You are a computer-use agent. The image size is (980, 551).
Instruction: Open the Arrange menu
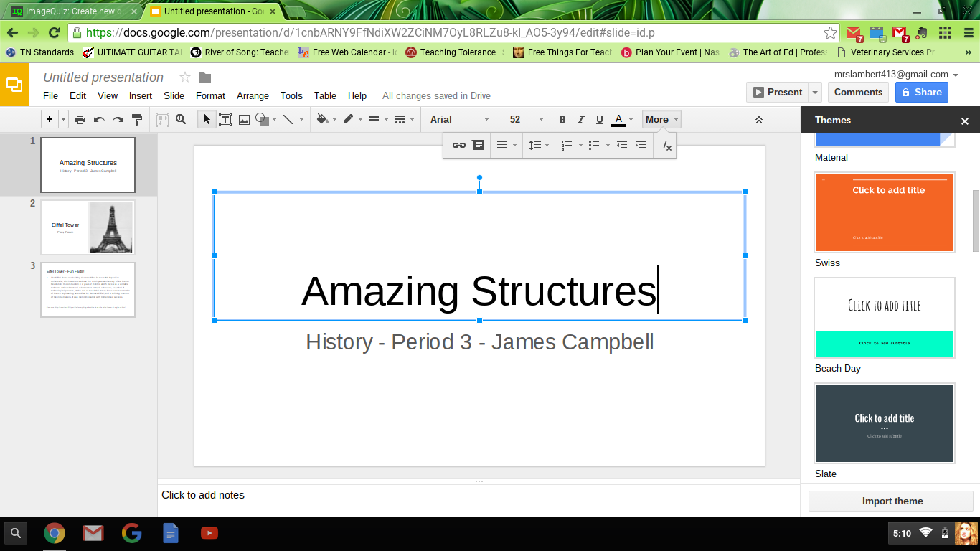point(253,96)
